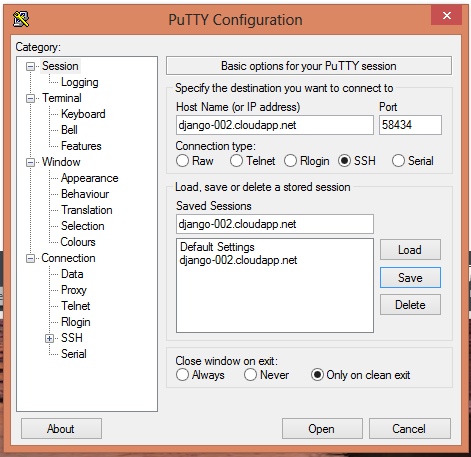471x457 pixels.
Task: Select django-002.cloudapp.net in saved sessions list
Action: [238, 260]
